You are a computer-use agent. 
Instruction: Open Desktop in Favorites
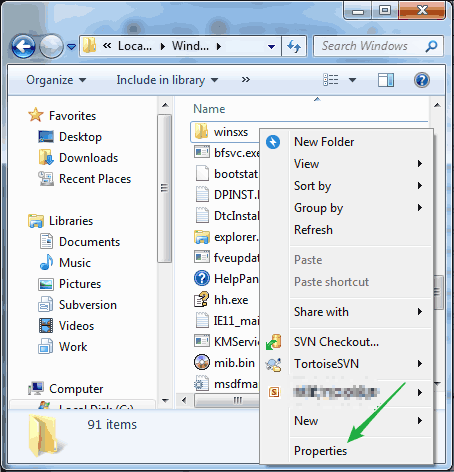click(70, 137)
